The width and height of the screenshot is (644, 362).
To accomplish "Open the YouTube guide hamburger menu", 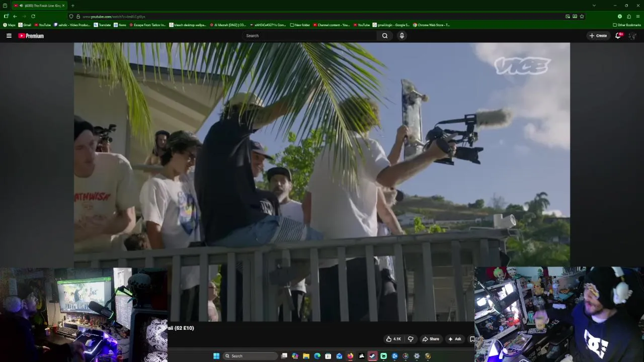I will pos(9,36).
